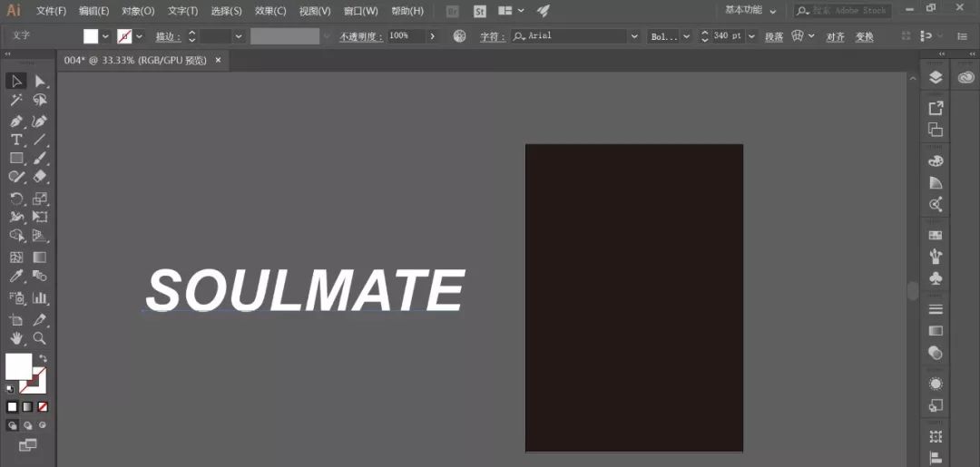Image resolution: width=980 pixels, height=467 pixels.
Task: Open the 基本功能 workspace switcher
Action: [x=750, y=11]
